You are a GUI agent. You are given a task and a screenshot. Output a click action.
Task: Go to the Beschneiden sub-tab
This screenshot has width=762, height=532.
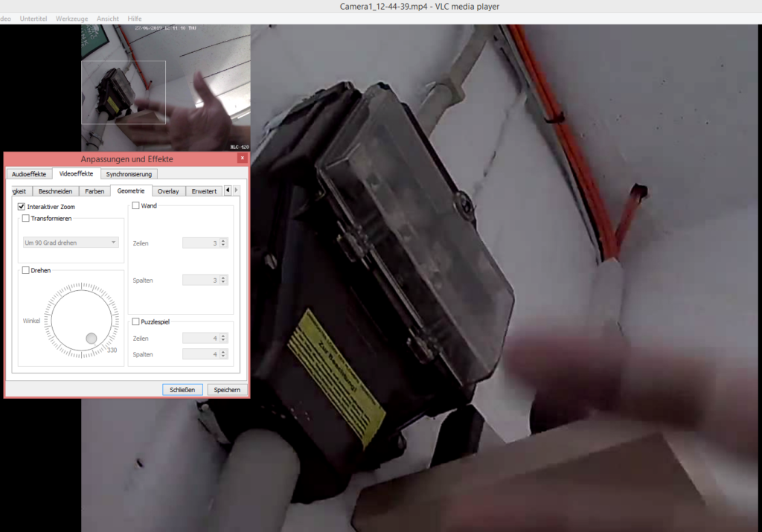click(x=56, y=191)
